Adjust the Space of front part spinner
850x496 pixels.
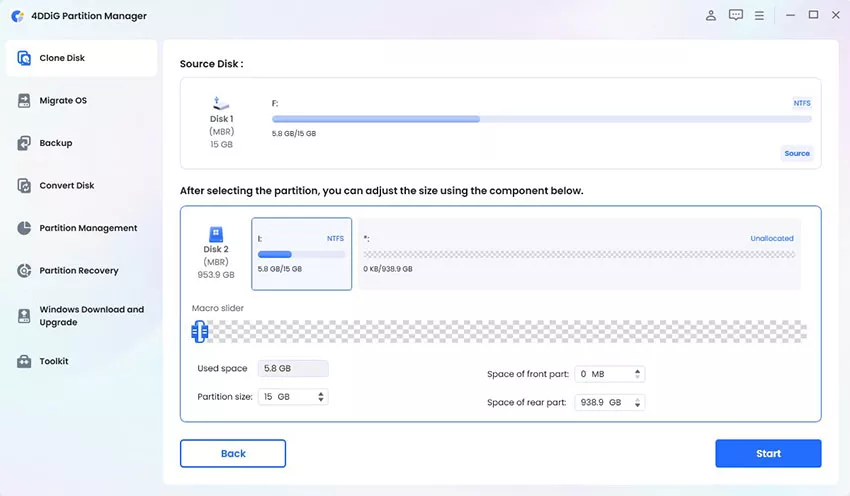pos(638,374)
